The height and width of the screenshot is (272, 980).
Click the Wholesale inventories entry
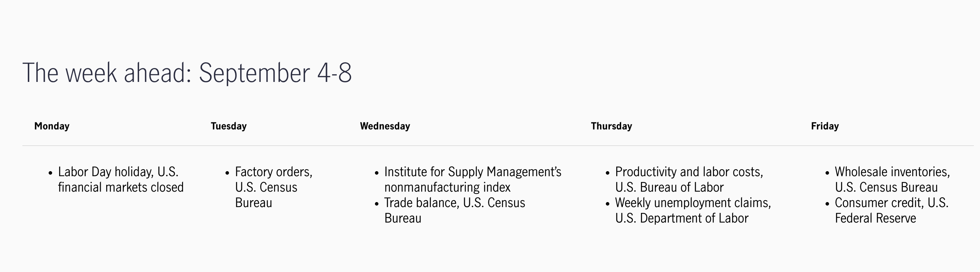click(892, 179)
